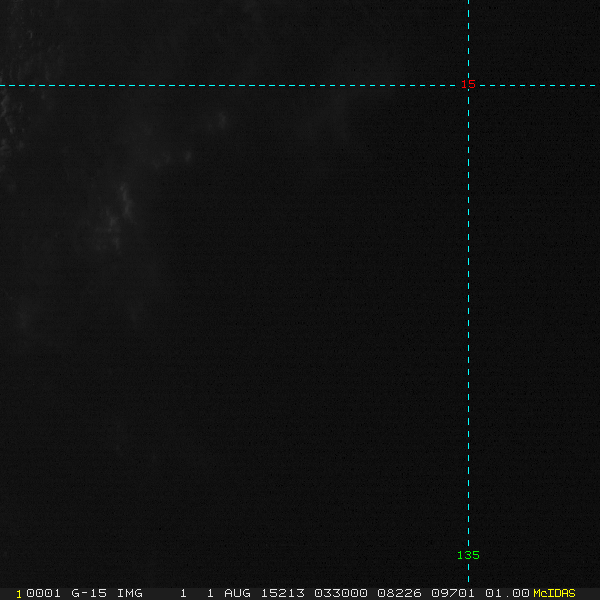
Task: Click the 01.00 resolution value
Action: [x=505, y=593]
